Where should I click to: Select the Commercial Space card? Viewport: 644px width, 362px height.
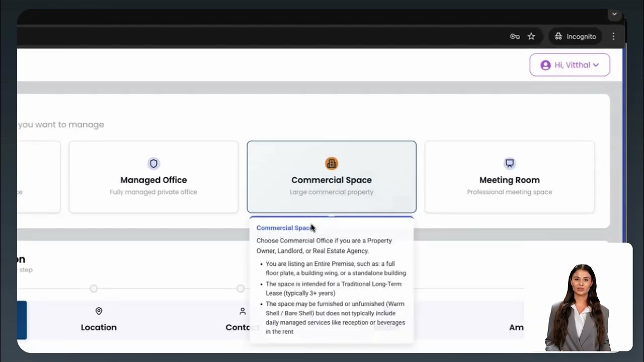(x=332, y=177)
